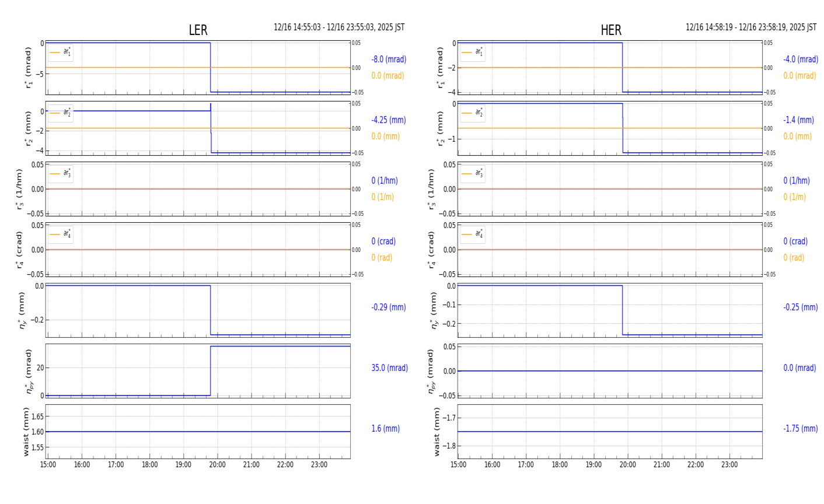Select the HER date range starting 14:58:19
824x504 pixels.
(751, 27)
